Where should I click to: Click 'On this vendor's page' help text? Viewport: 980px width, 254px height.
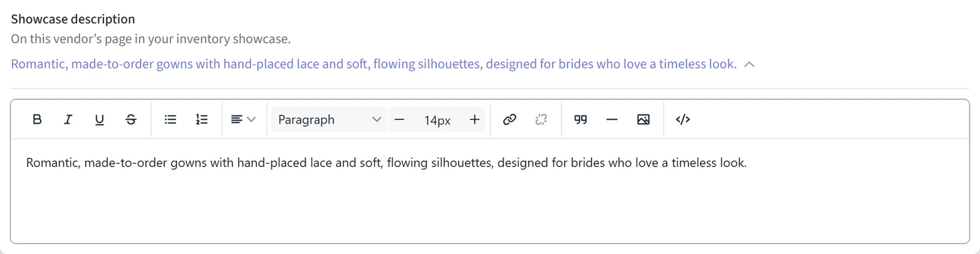[x=151, y=39]
